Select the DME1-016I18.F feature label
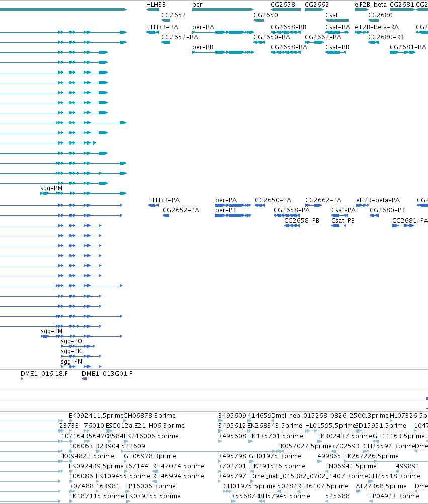The image size is (428, 504). pyautogui.click(x=44, y=374)
